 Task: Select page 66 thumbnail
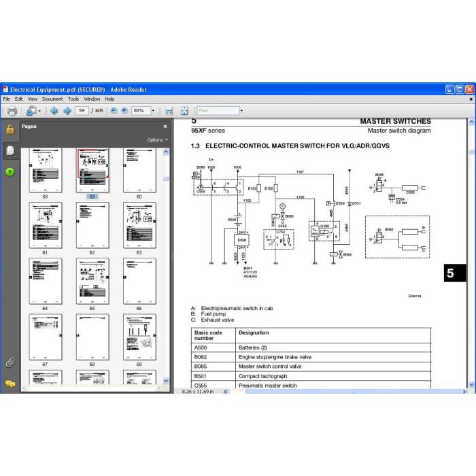pos(139,281)
